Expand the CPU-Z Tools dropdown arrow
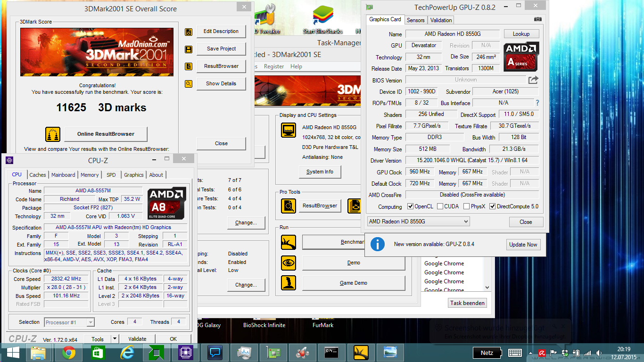Image resolution: width=644 pixels, height=362 pixels. tap(115, 338)
